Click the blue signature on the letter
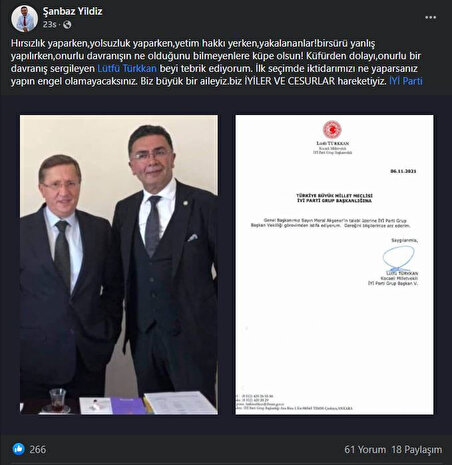Viewport: 452px width, 465px height. (398, 258)
